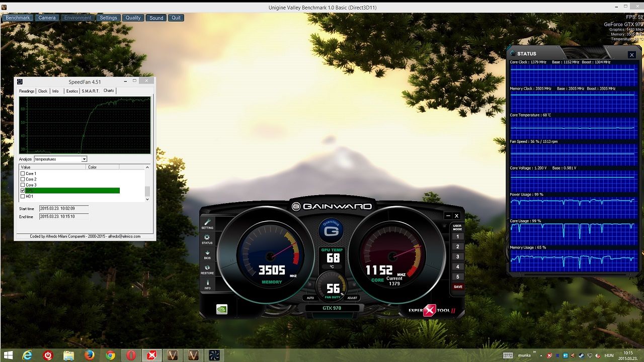The width and height of the screenshot is (644, 362).
Task: Select user mode 4
Action: 457,266
